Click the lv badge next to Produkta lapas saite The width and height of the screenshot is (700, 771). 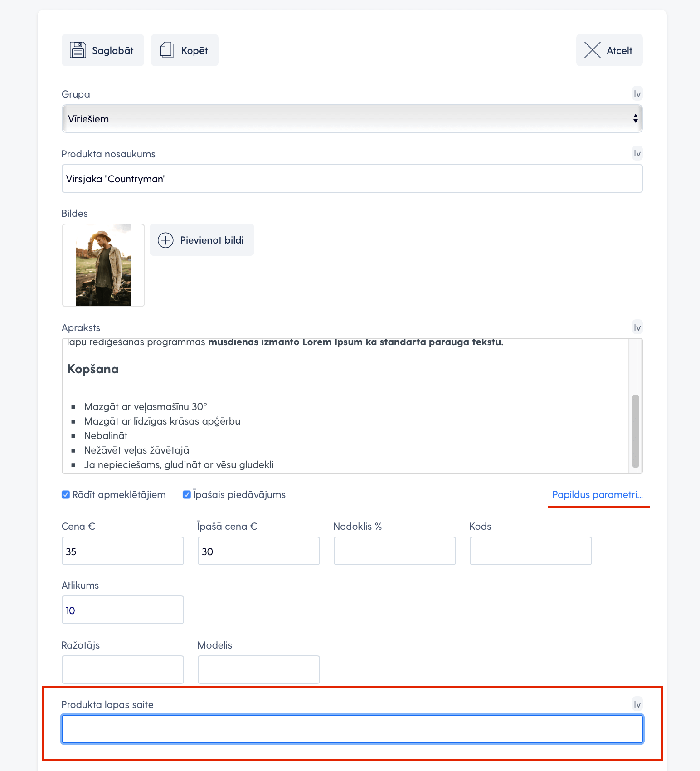tap(637, 704)
